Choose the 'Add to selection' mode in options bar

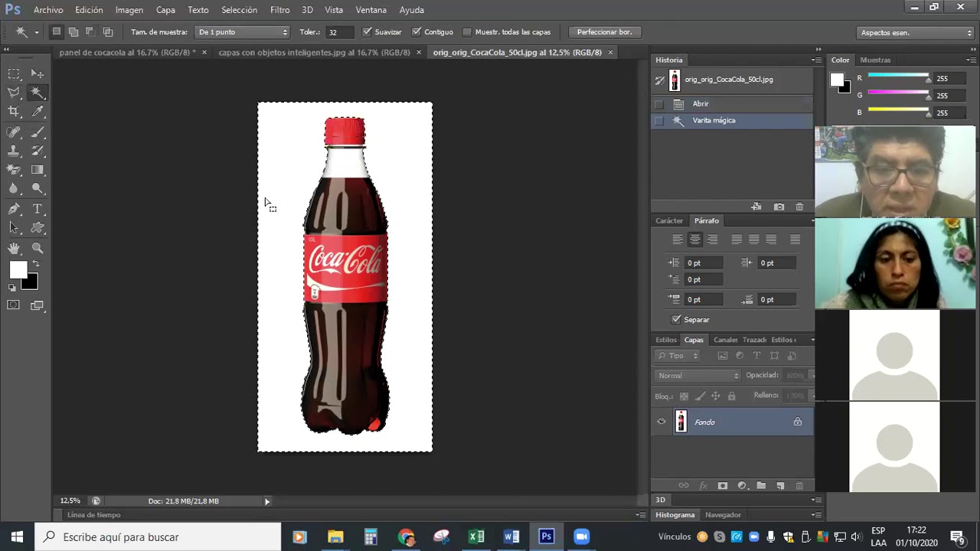click(x=73, y=32)
